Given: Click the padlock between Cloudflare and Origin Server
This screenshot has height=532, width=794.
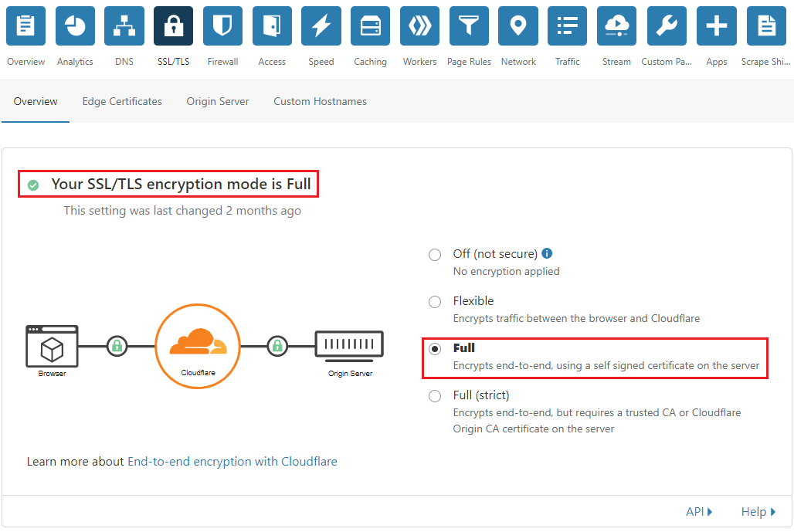Looking at the screenshot, I should pyautogui.click(x=277, y=346).
